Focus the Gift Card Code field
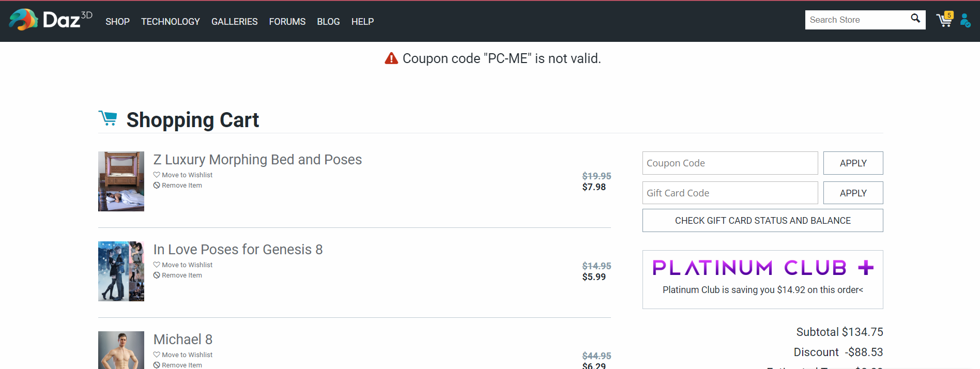Image resolution: width=980 pixels, height=369 pixels. tap(730, 193)
